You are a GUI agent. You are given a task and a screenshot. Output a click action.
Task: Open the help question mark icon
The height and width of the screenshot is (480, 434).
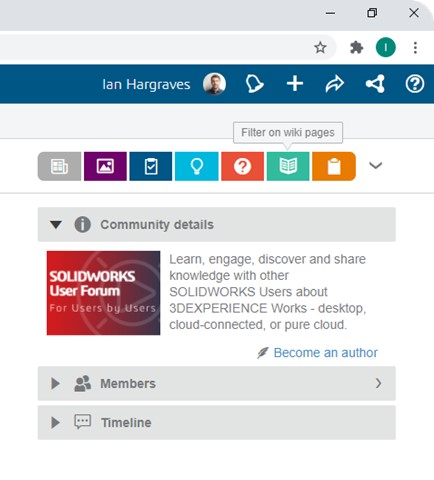click(x=415, y=84)
